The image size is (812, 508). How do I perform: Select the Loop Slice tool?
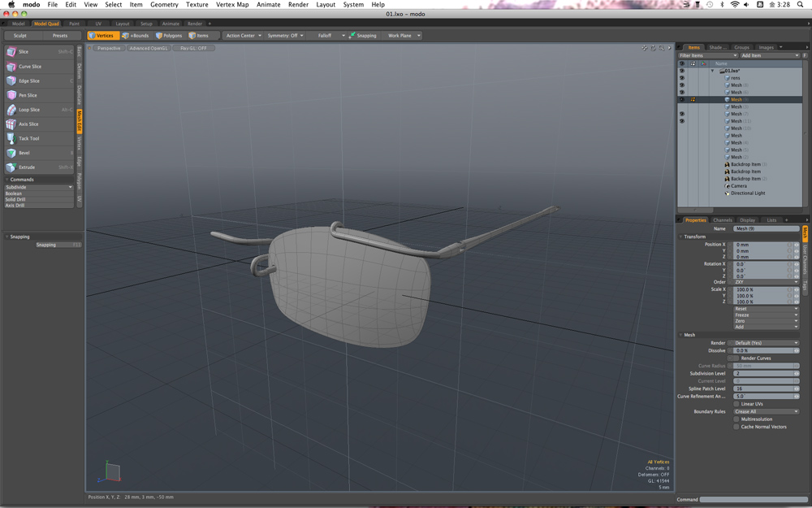[39, 110]
